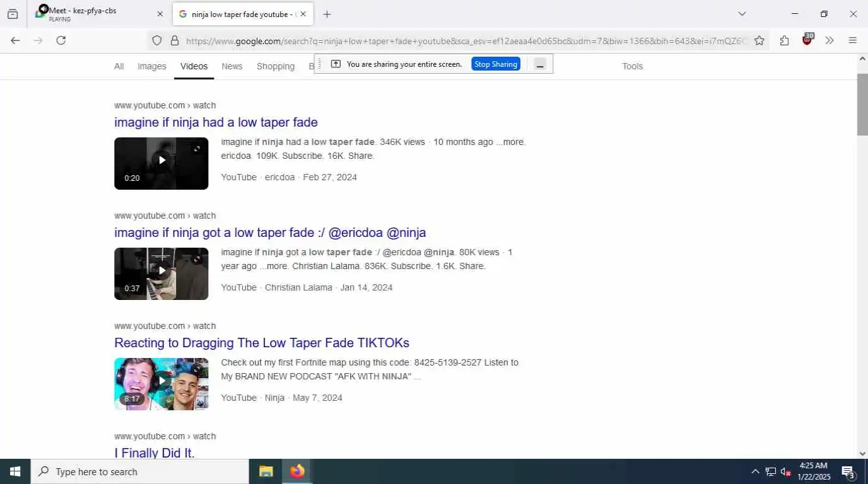Open the Windows Start menu

pyautogui.click(x=15, y=471)
